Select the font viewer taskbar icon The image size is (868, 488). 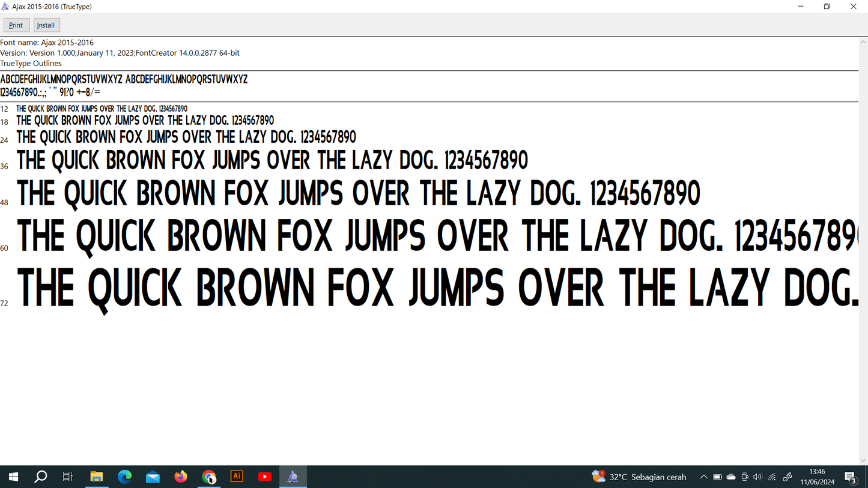click(x=293, y=477)
